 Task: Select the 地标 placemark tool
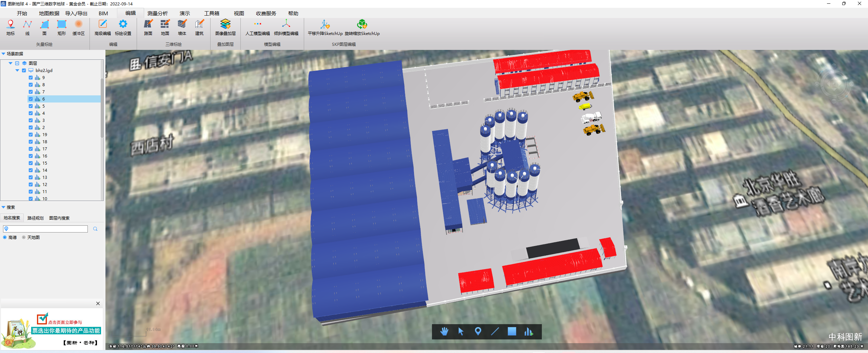click(x=11, y=27)
